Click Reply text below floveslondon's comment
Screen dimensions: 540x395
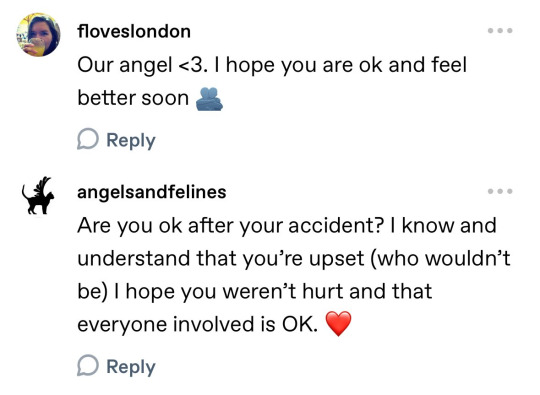tap(131, 141)
